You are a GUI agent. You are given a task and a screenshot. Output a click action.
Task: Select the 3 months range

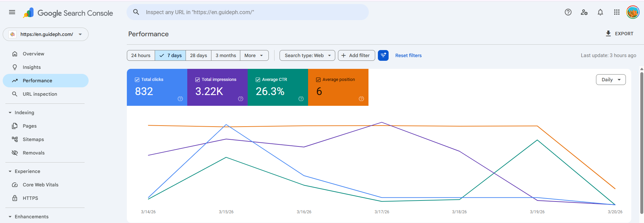(226, 55)
